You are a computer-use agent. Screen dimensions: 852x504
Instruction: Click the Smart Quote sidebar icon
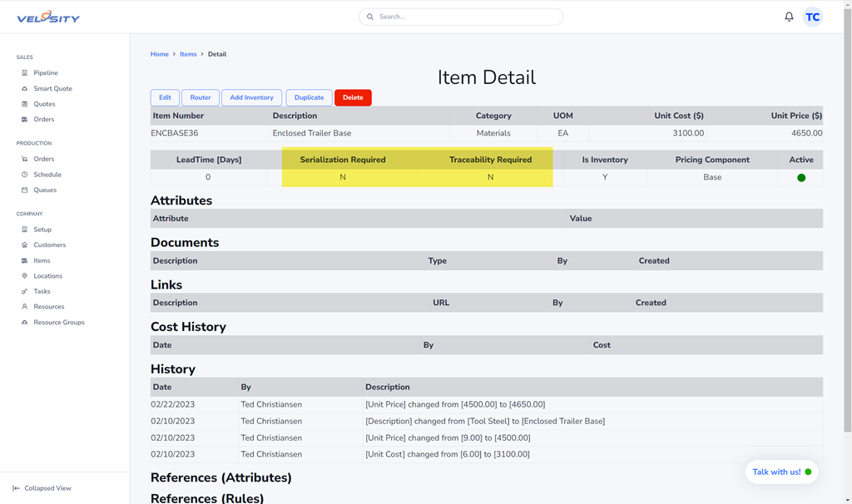[x=25, y=89]
